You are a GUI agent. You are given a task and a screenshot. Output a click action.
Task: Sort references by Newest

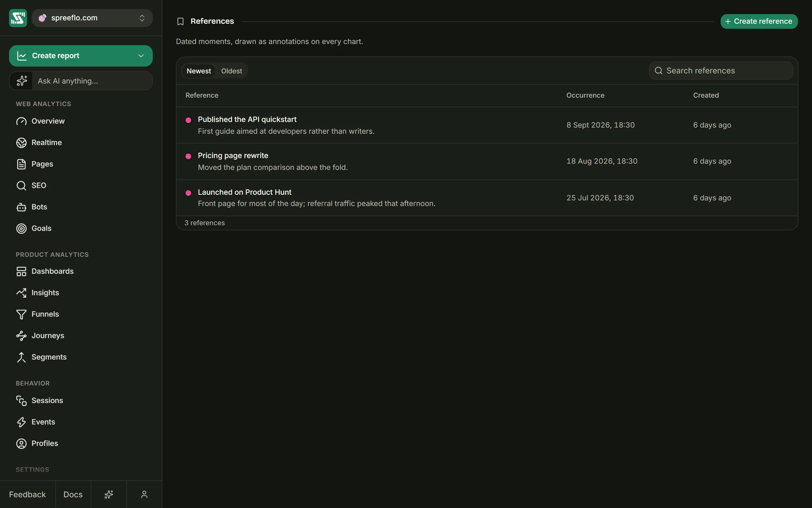pos(199,71)
